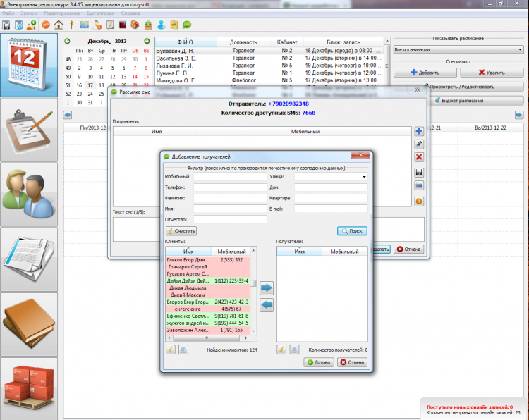
Task: Open the warehouse boxes section in sidebar
Action: click(29, 388)
